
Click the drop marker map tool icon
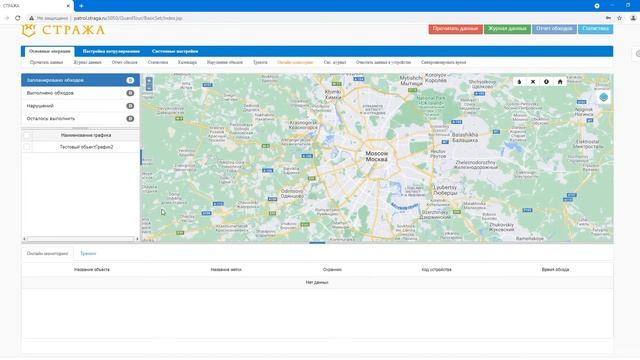click(x=519, y=82)
